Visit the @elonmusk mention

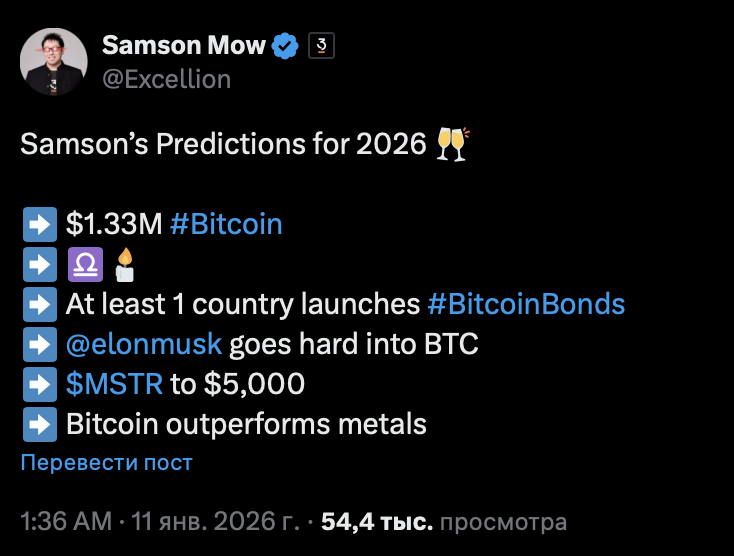(145, 344)
